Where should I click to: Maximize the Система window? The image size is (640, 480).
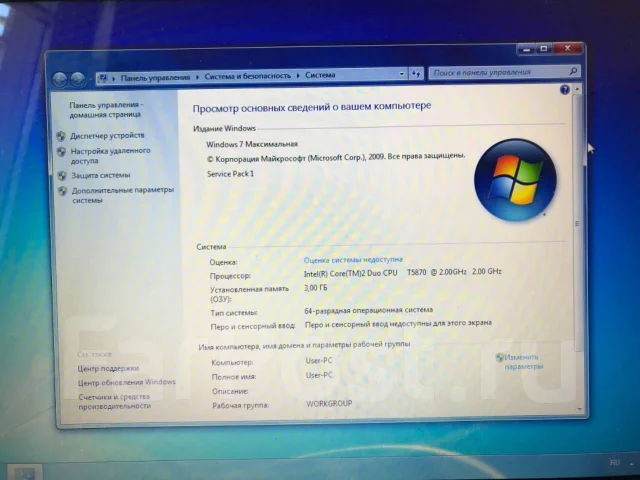pyautogui.click(x=544, y=49)
